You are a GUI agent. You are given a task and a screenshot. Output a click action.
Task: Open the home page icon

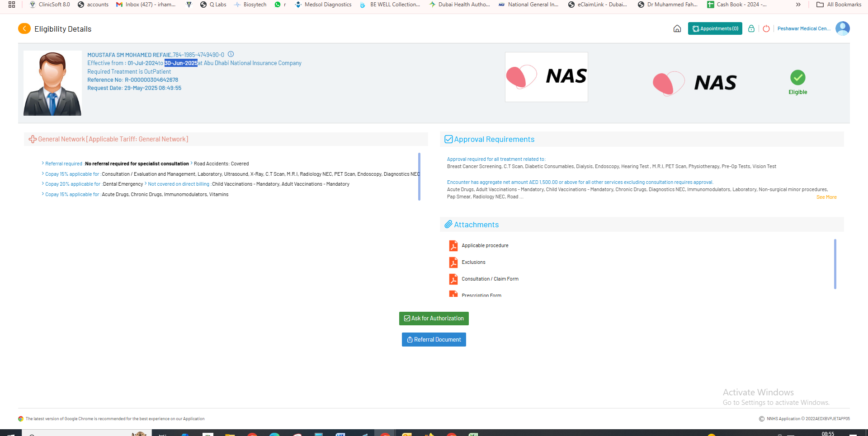(677, 28)
